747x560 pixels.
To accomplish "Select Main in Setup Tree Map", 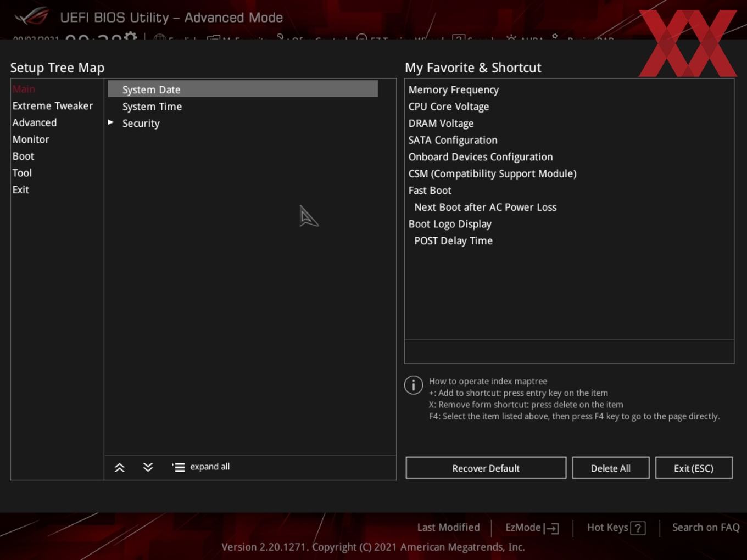I will 24,89.
